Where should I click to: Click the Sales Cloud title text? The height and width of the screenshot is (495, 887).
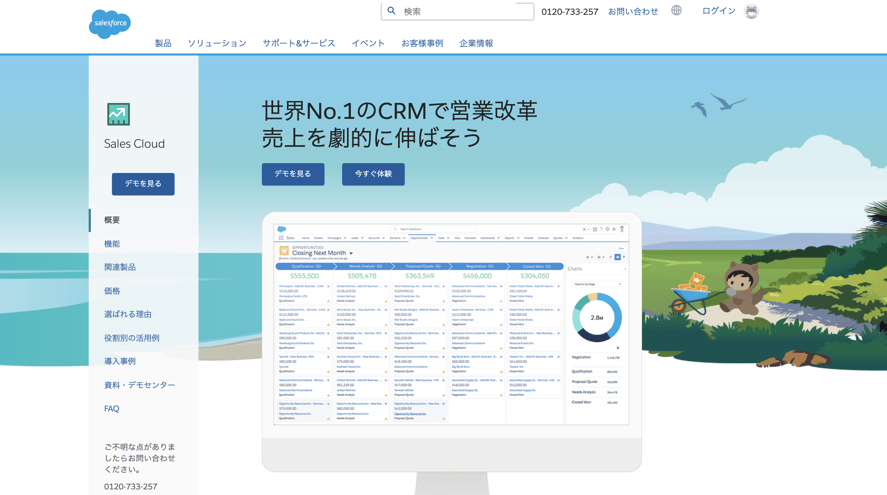(135, 144)
